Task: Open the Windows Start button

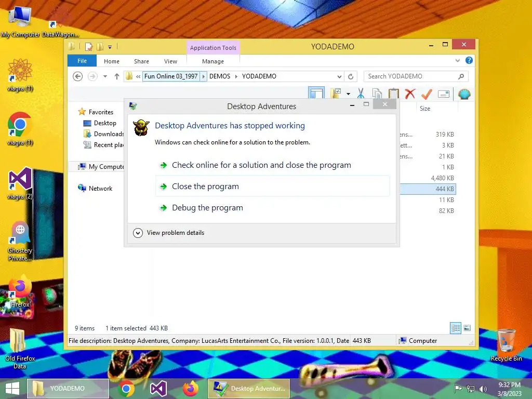Action: [x=12, y=389]
